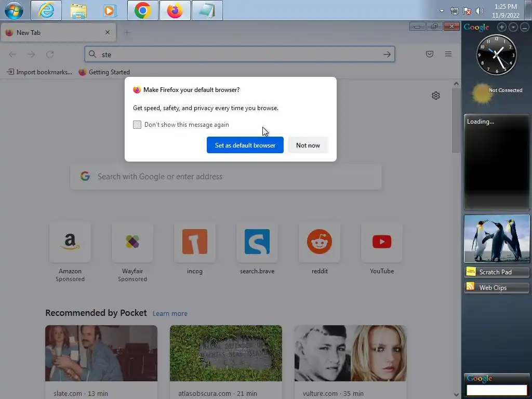
Task: Add a gadget with sidebar plus button
Action: click(502, 27)
